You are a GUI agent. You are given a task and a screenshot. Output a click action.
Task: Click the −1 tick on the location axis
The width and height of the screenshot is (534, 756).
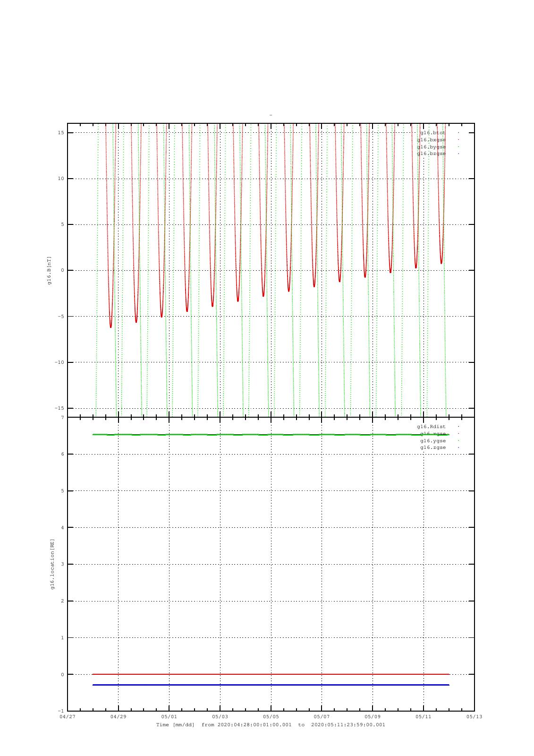point(61,711)
